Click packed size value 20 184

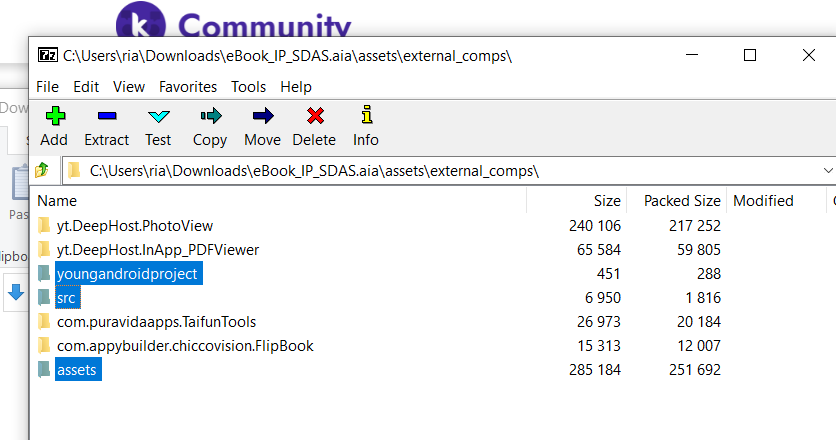coord(698,322)
